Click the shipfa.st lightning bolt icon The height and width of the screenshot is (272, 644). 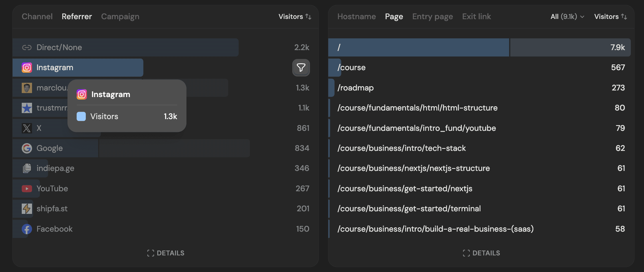[x=27, y=209]
